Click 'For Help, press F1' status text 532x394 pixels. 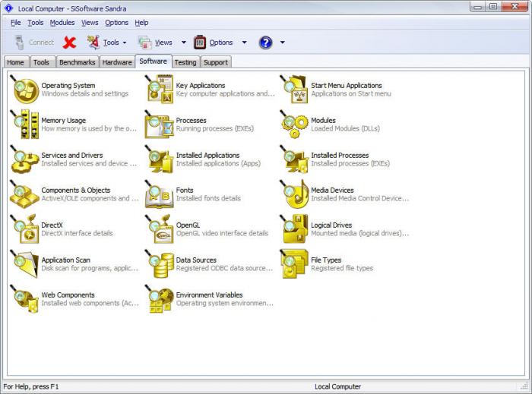(31, 386)
